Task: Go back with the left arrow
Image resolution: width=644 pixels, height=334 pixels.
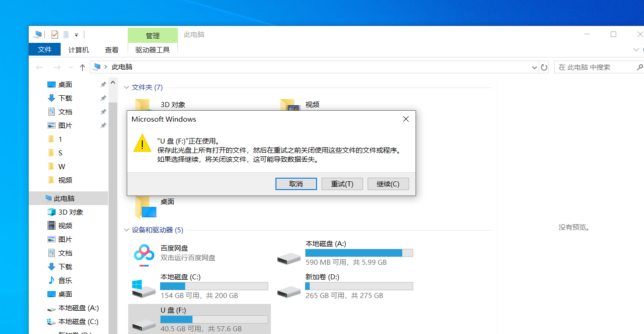Action: click(40, 67)
